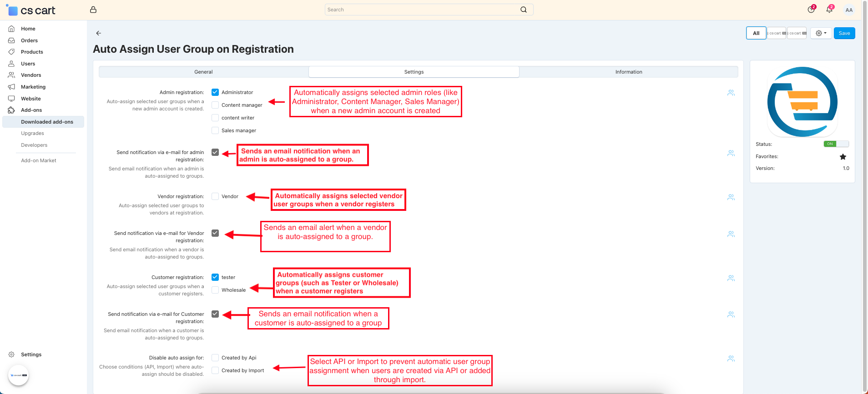The height and width of the screenshot is (394, 868).
Task: Open the notifications bell
Action: pos(829,10)
